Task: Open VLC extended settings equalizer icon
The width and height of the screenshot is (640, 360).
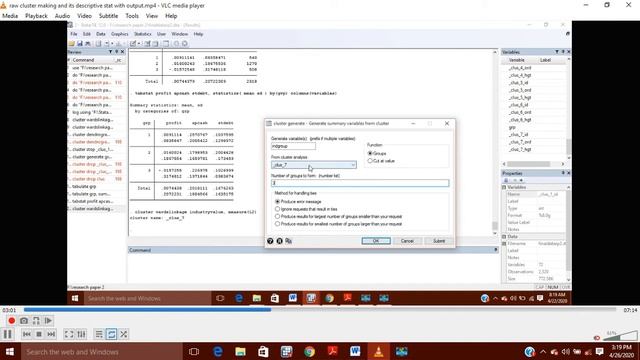Action: click(x=81, y=334)
